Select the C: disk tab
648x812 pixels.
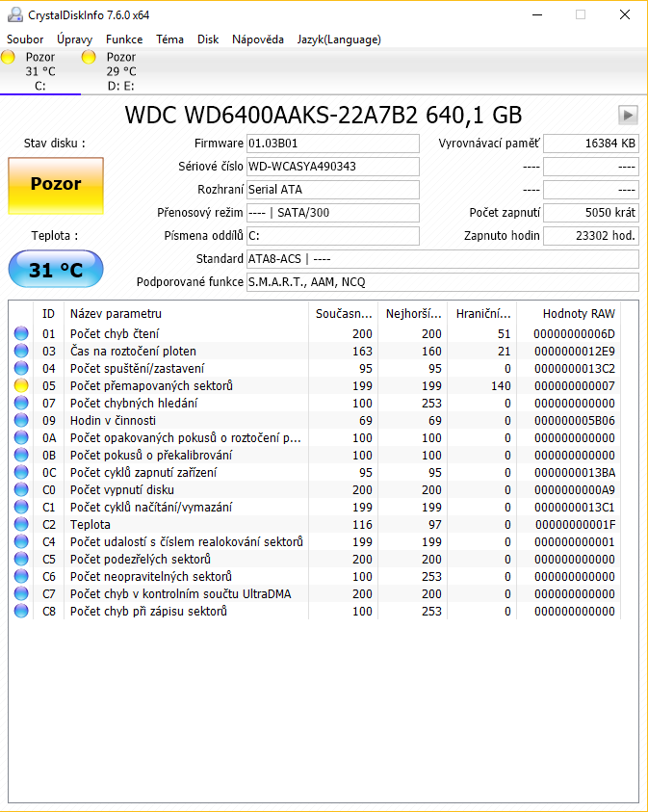coord(40,71)
